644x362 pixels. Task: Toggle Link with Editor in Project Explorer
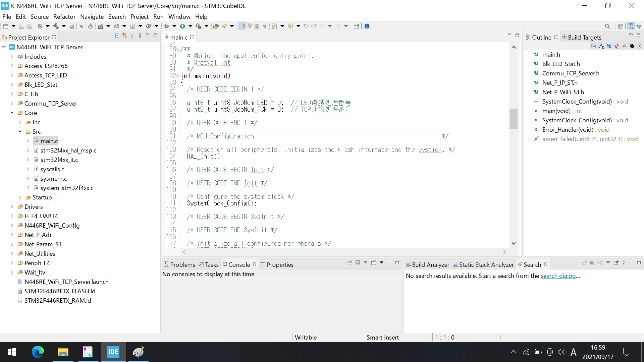pos(124,36)
